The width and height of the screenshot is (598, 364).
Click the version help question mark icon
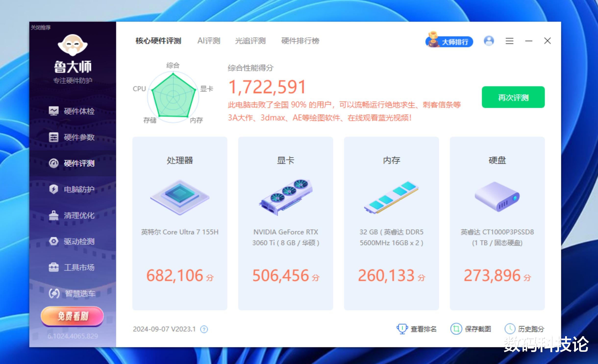(204, 329)
